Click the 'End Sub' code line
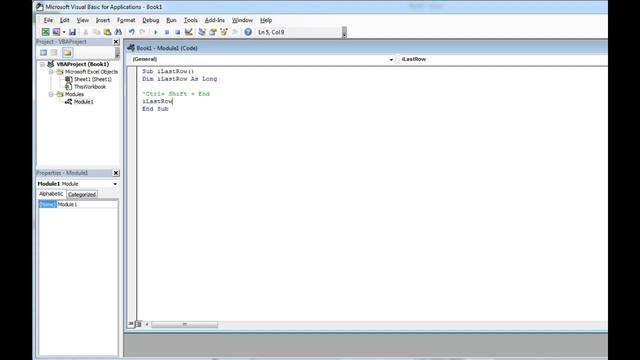Screen dimensions: 640x360 [155, 109]
